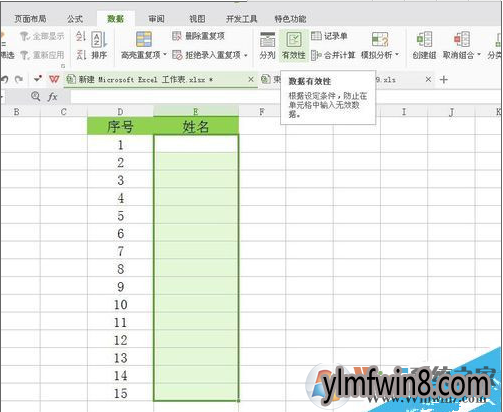Expand the 高亮重复项 dropdown arrow

tap(165, 55)
